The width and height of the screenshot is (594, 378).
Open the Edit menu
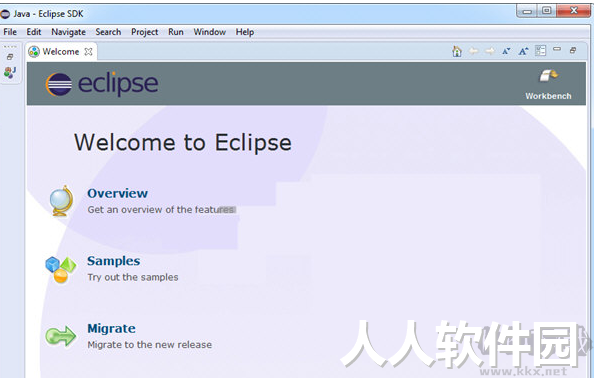(33, 32)
